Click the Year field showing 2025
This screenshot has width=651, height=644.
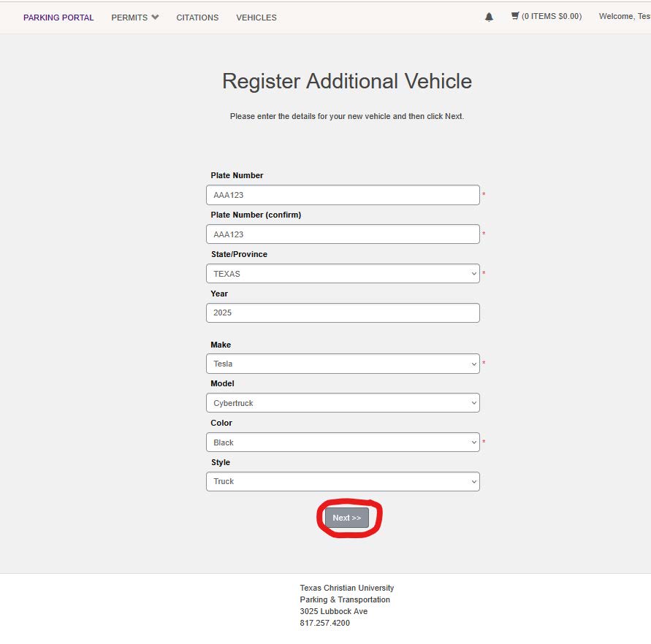point(343,313)
